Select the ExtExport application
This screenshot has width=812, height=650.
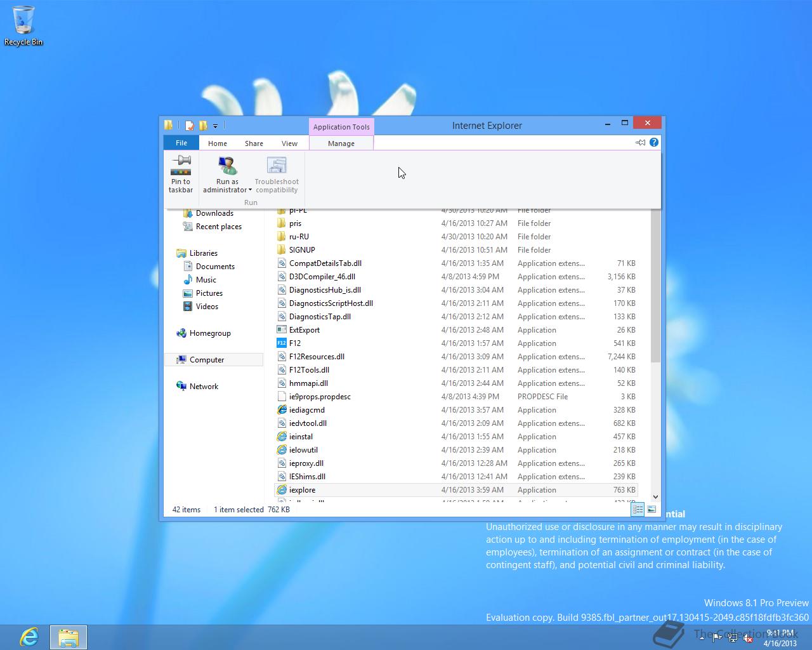coord(455,330)
